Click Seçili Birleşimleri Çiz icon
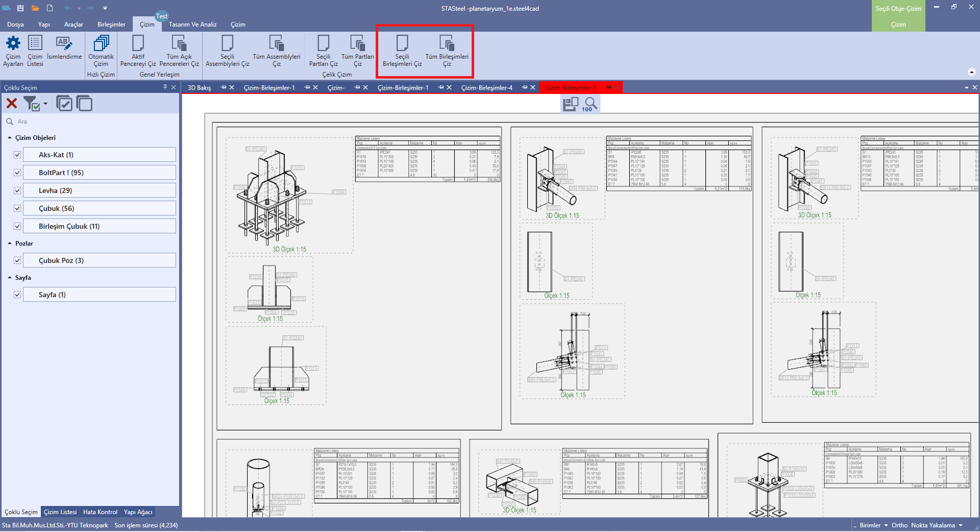The width and height of the screenshot is (980, 532). 402,43
